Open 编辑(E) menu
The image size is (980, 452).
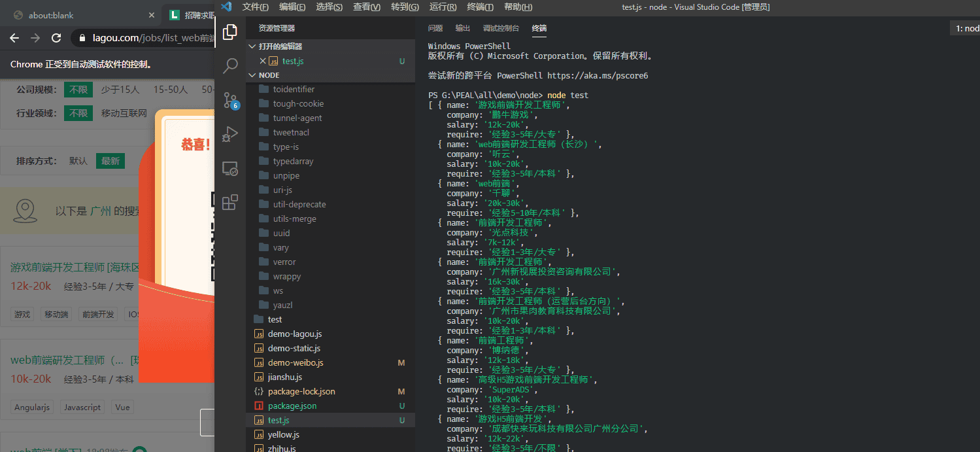(x=292, y=7)
